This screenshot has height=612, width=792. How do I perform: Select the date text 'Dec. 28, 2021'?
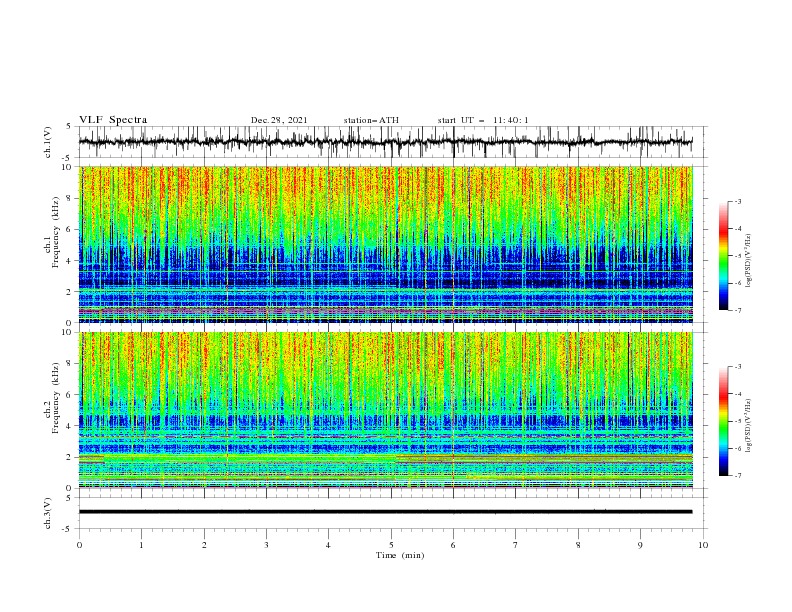tap(279, 120)
